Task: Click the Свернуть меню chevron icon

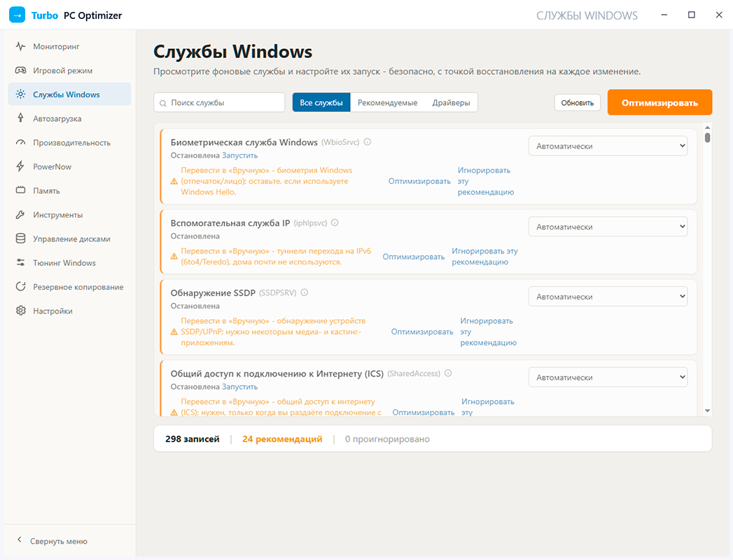Action: click(x=19, y=540)
